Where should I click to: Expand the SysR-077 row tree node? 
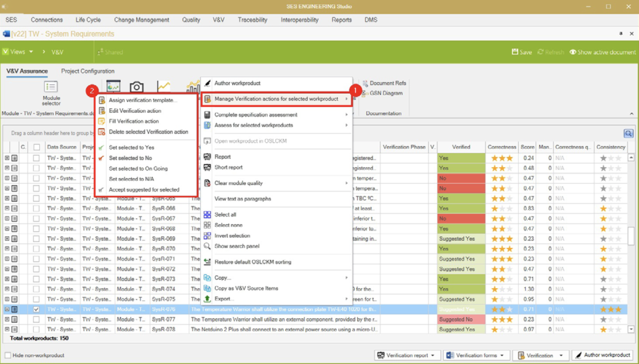pos(7,319)
